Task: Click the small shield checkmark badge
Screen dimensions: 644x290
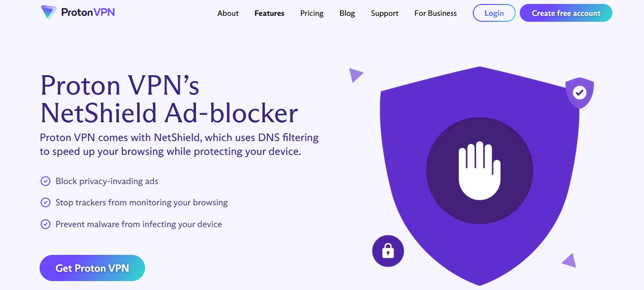Action: 579,92
